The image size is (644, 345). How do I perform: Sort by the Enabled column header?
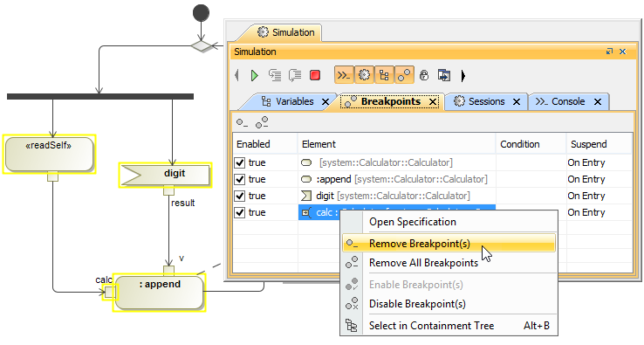pyautogui.click(x=265, y=144)
